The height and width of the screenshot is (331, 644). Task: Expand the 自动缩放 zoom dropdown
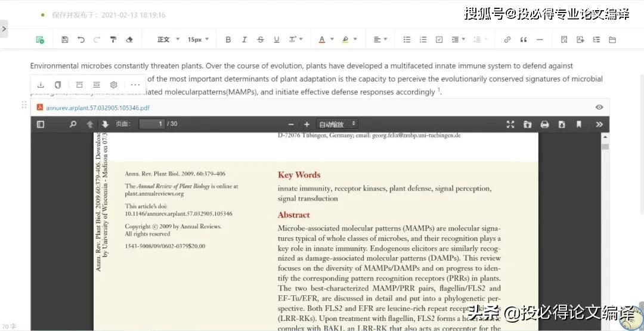pyautogui.click(x=337, y=124)
